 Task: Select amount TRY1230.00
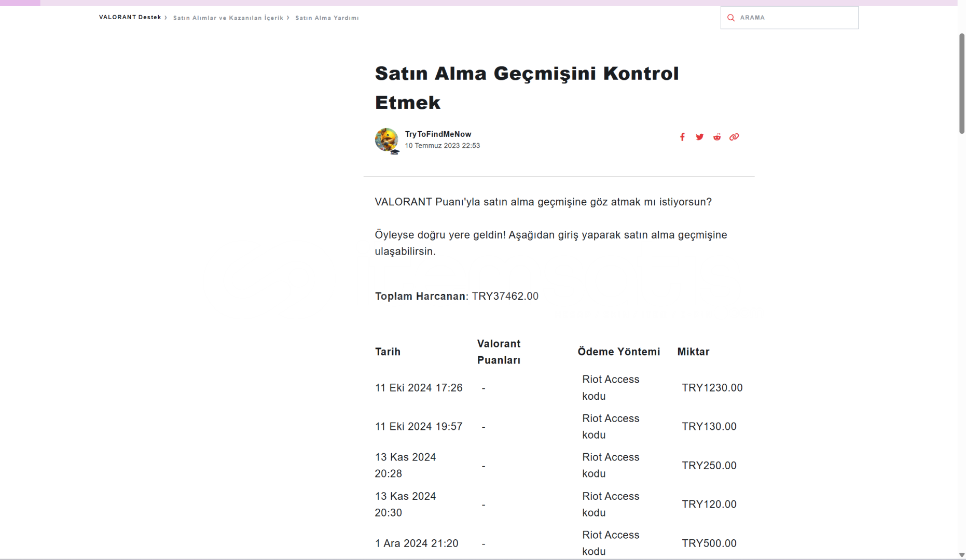click(x=712, y=388)
